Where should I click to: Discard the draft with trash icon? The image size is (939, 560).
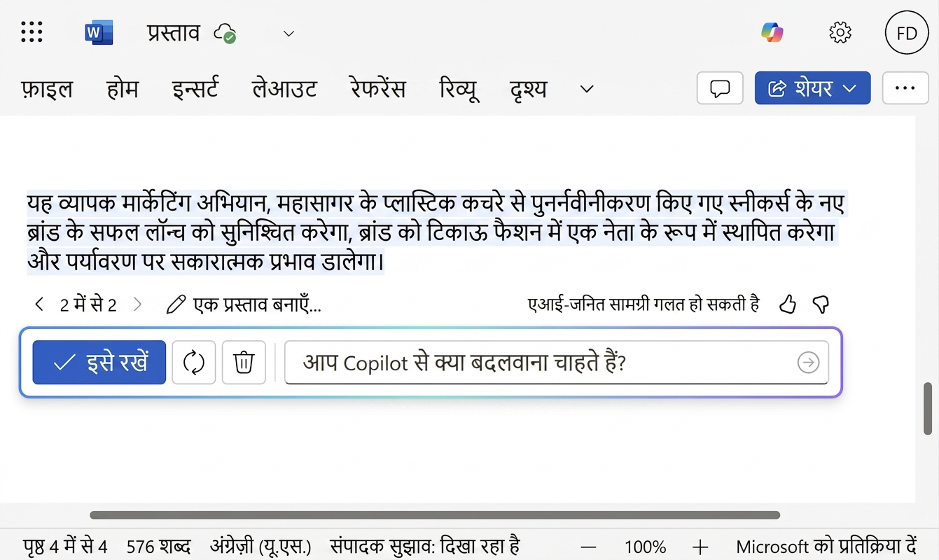click(x=244, y=363)
